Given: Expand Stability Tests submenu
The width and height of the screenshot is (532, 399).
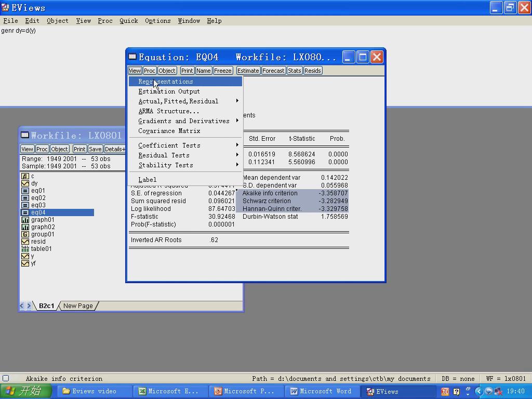Looking at the screenshot, I should [185, 165].
